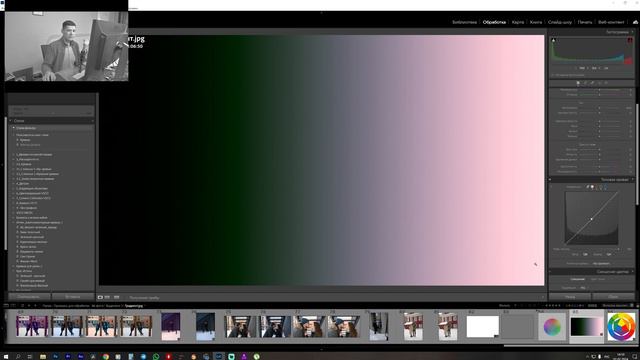Viewport: 640px width, 360px height.
Task: Click the Сброс reset button
Action: click(x=613, y=297)
